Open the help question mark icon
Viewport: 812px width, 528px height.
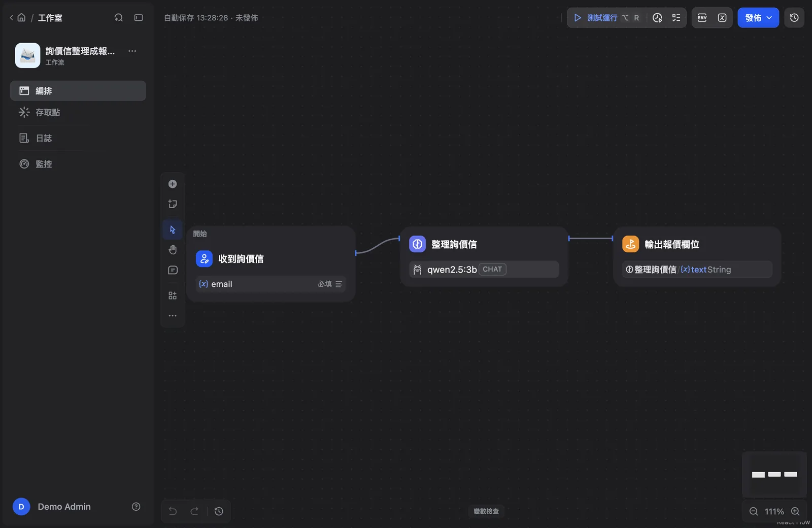pos(136,507)
